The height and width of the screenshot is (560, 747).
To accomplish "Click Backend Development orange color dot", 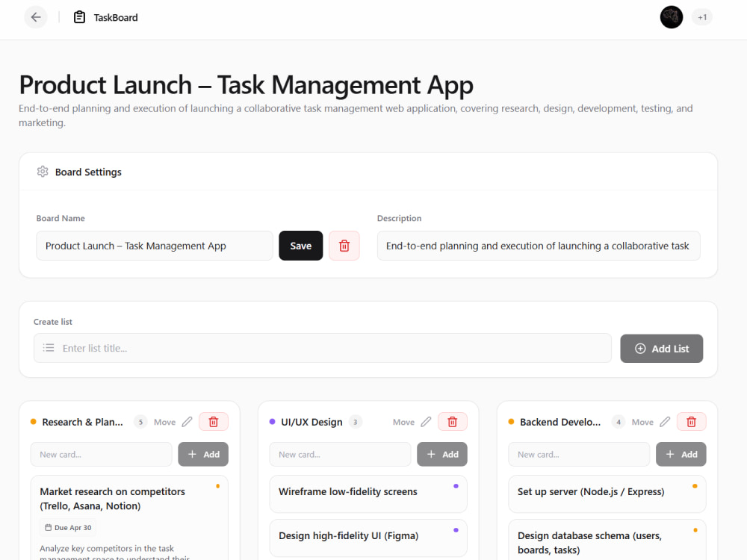I will (511, 422).
